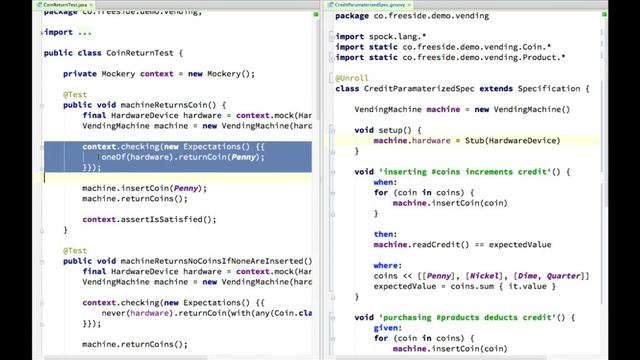Click 'CreditParamaterizedSpec' class name
This screenshot has width=640, height=360.
pos(419,89)
